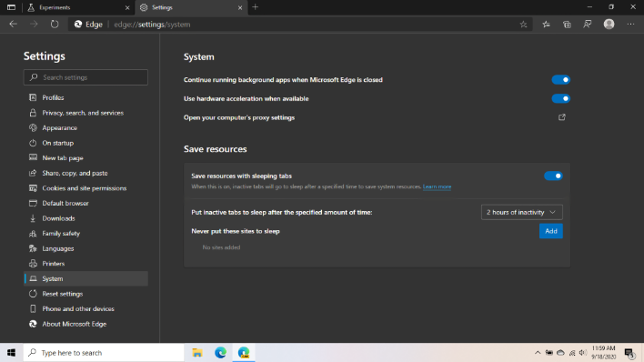Open the Windows Start menu
Image resolution: width=644 pixels, height=362 pixels.
coord(11,353)
